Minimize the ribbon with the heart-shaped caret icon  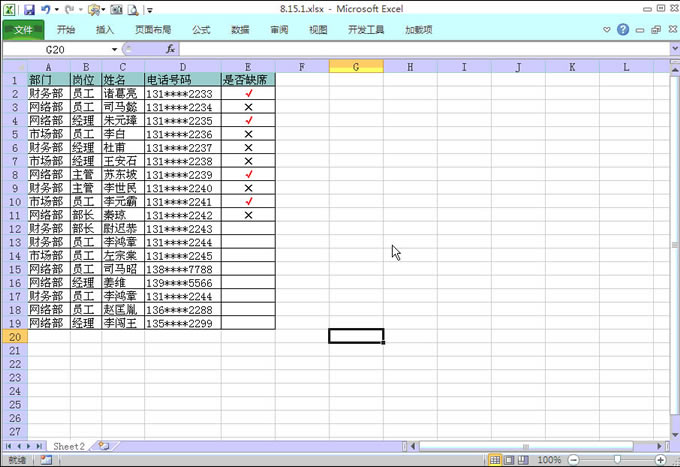[x=607, y=29]
